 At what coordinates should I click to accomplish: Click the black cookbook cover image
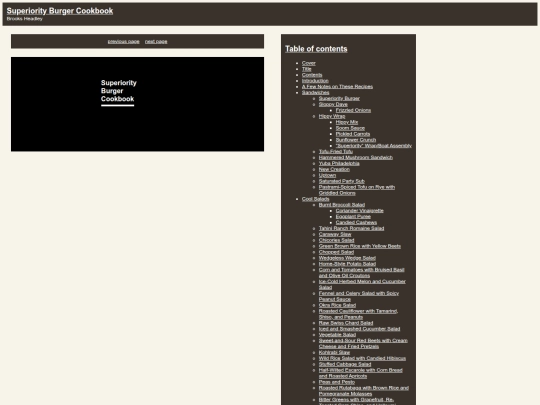click(137, 104)
